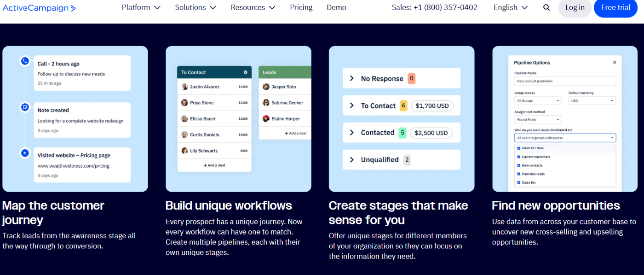Click Lily Schwartz's avatar

click(x=184, y=151)
